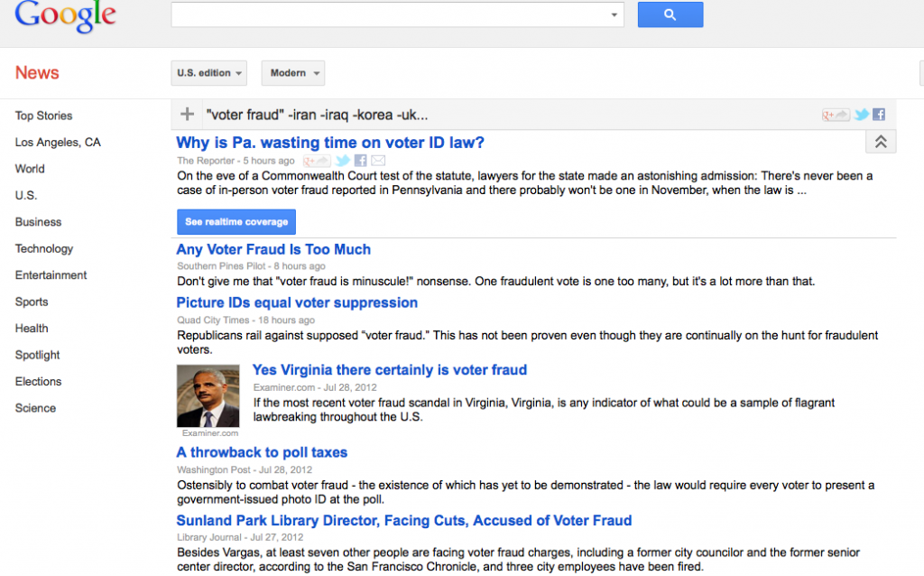Share section via Google+ icon in header bar

(x=836, y=115)
